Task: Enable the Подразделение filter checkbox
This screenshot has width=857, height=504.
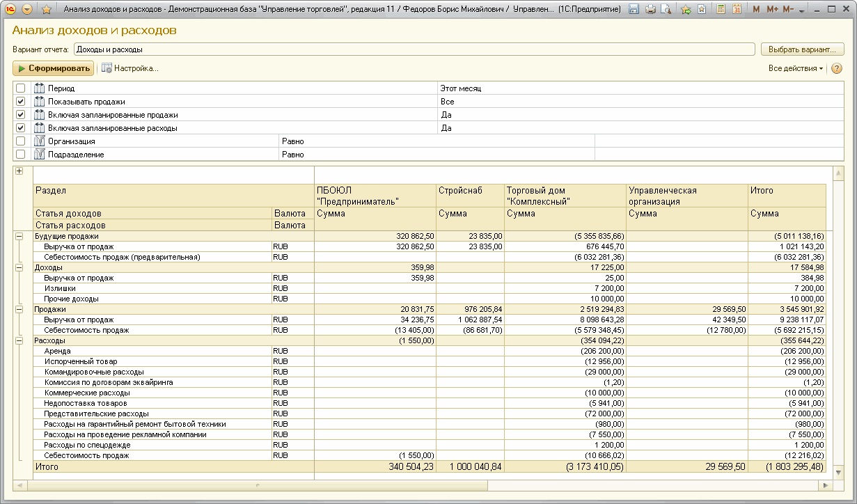Action: coord(20,155)
